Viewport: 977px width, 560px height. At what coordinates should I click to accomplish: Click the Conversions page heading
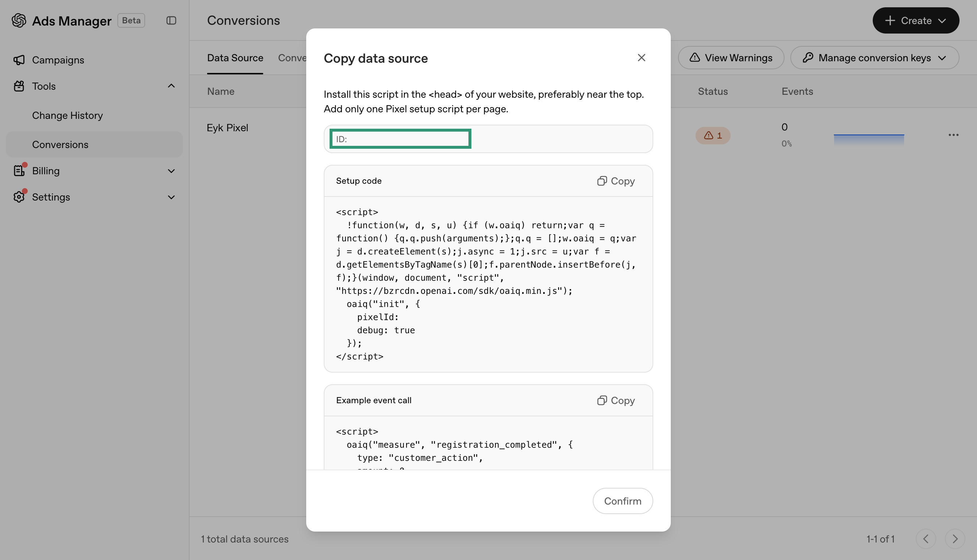pyautogui.click(x=244, y=20)
